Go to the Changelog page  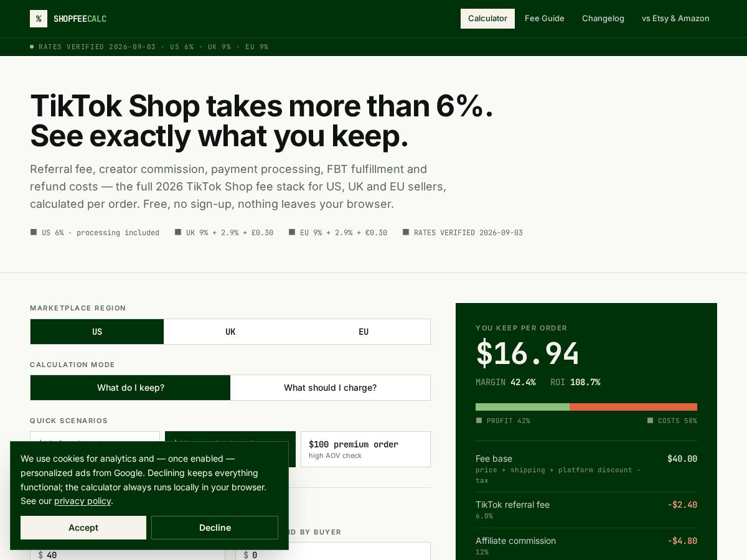pyautogui.click(x=603, y=19)
